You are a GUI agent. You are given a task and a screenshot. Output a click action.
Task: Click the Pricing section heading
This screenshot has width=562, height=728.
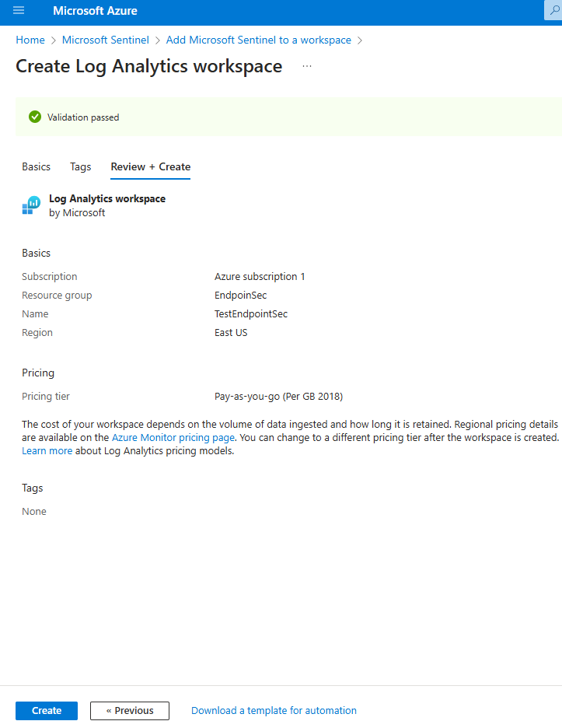click(x=38, y=373)
